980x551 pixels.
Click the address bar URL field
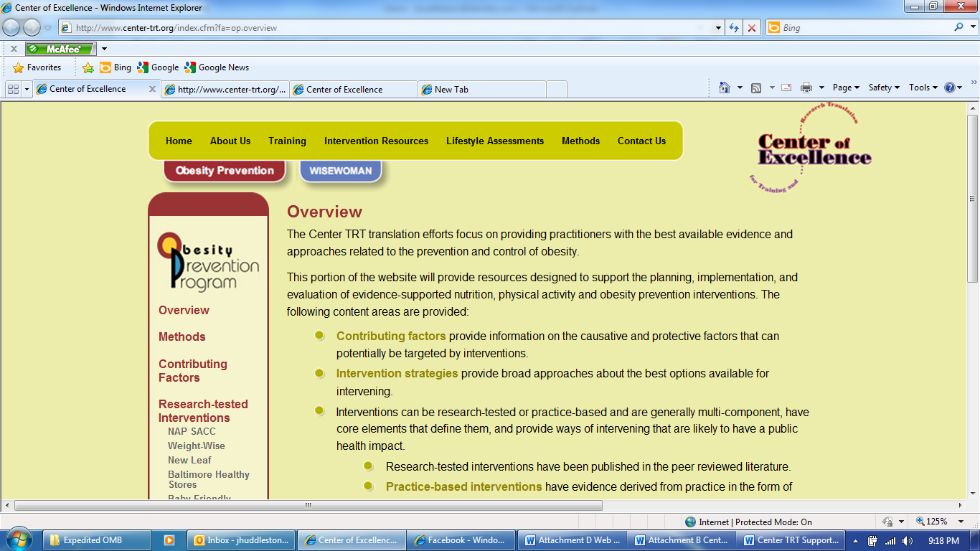[387, 28]
